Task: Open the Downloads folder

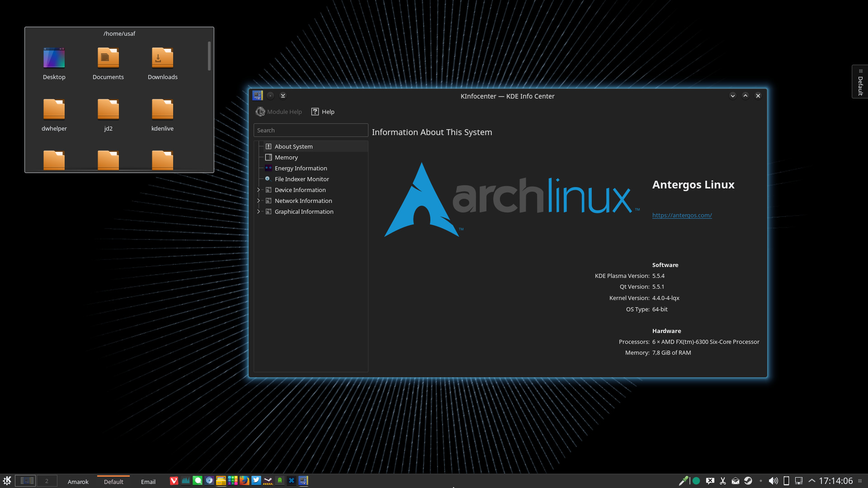Action: pyautogui.click(x=162, y=64)
